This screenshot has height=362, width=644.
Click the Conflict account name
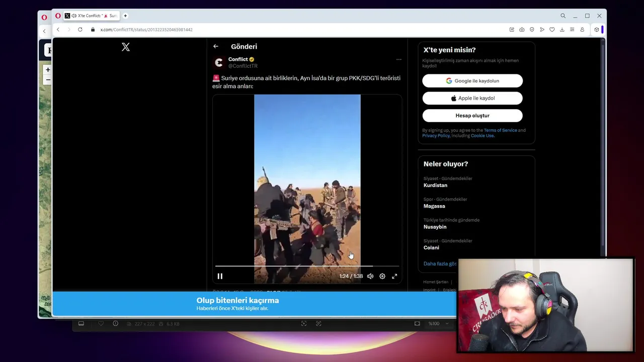point(238,59)
